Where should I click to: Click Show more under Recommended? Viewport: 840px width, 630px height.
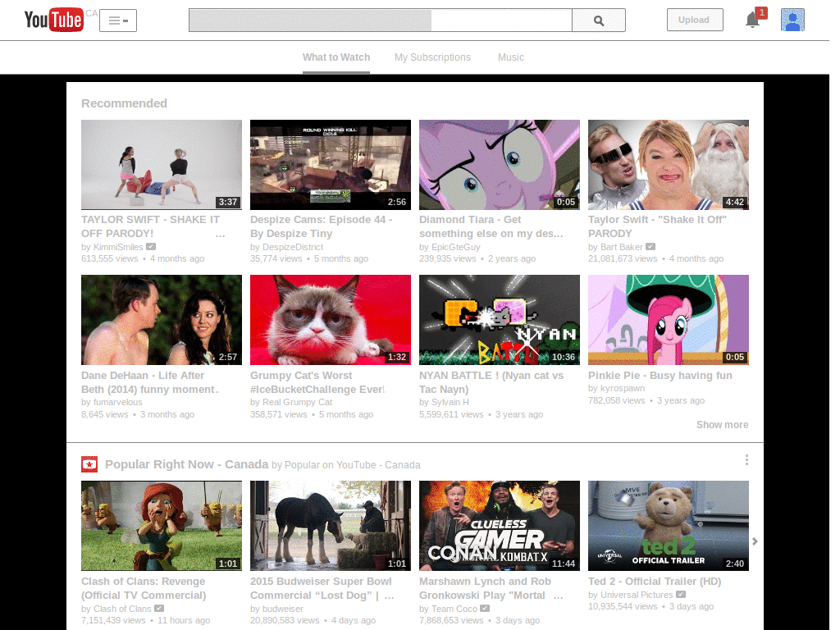point(722,425)
